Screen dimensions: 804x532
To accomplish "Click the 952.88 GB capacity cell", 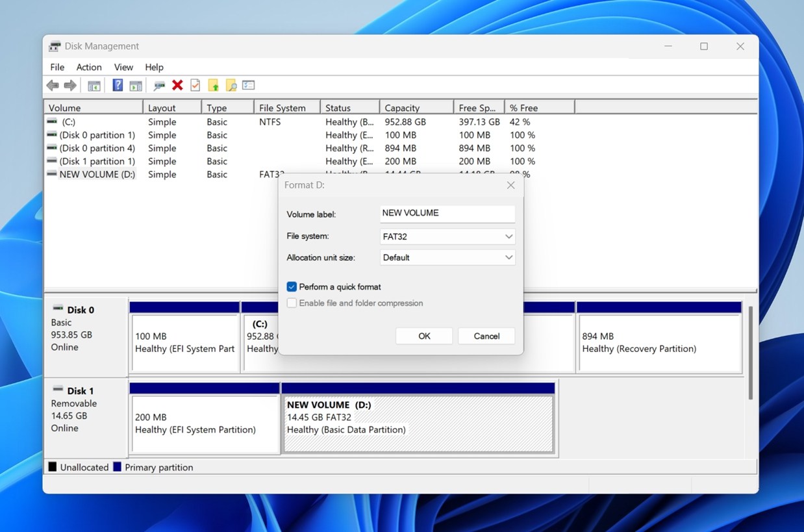I will 405,121.
